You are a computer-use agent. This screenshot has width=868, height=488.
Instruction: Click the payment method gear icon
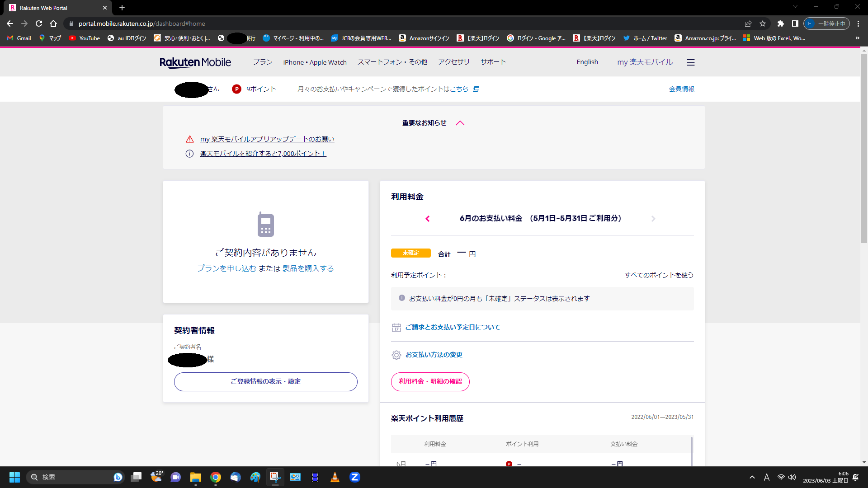pos(396,355)
